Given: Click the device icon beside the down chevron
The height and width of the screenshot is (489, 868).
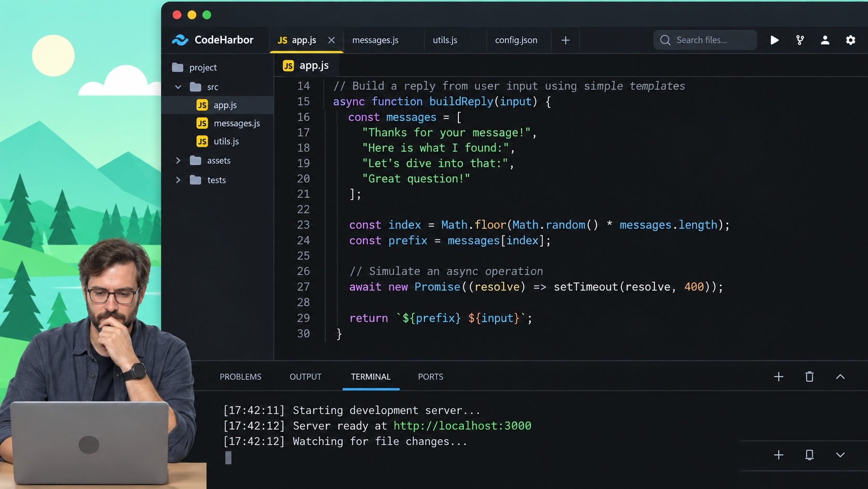Looking at the screenshot, I should [x=809, y=455].
